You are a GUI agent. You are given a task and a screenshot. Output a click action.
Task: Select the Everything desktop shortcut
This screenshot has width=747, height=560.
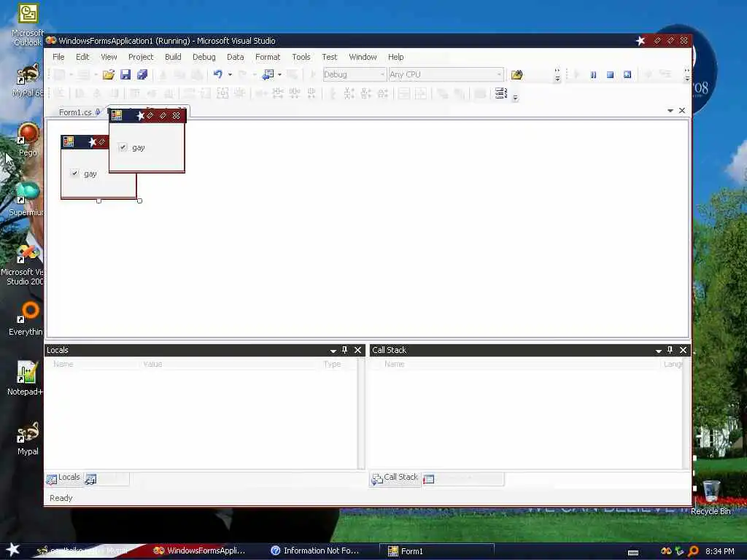(26, 319)
